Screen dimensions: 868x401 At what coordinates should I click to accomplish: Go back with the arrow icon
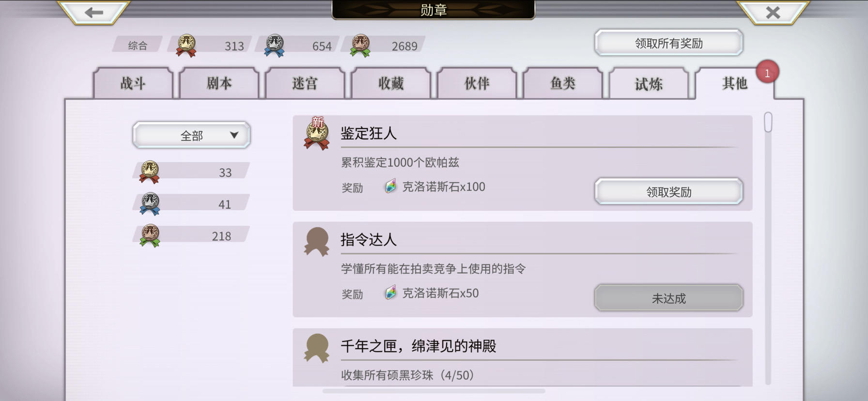pos(94,12)
